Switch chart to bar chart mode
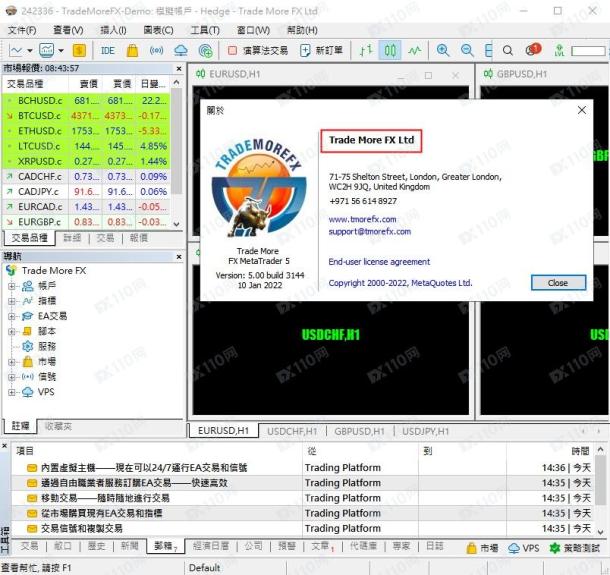The image size is (610, 575). (366, 50)
